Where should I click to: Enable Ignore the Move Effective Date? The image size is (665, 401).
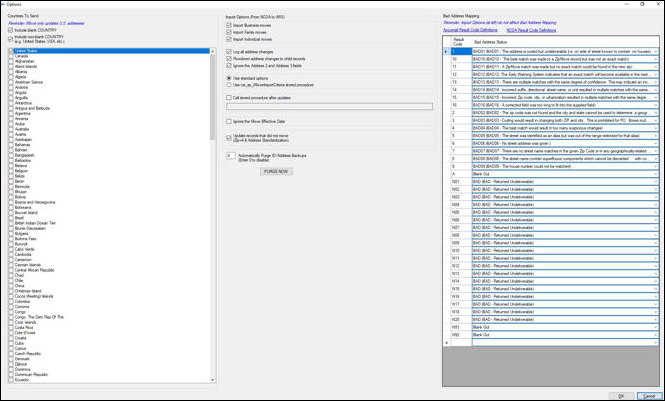coord(229,122)
